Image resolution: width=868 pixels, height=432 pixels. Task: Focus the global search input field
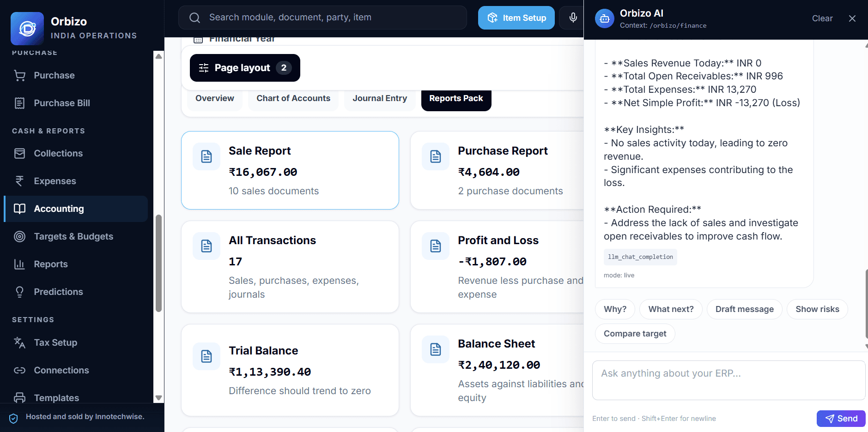(322, 18)
